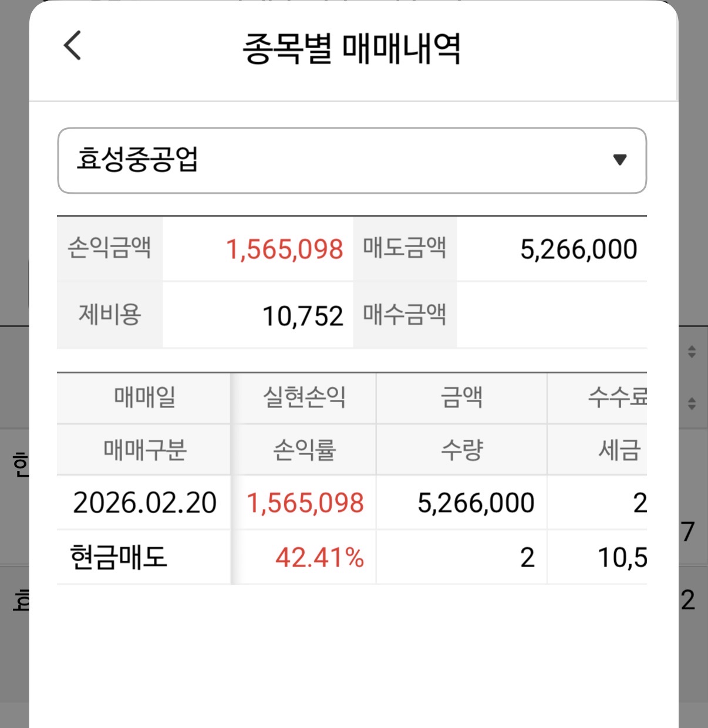Screen dimensions: 708x728
Task: Tap the 금액 column header
Action: [x=461, y=397]
